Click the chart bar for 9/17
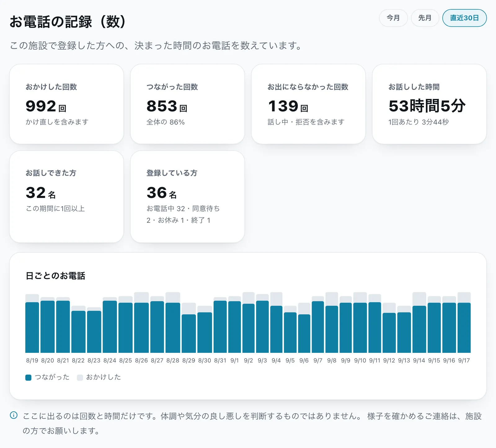 pos(464,322)
